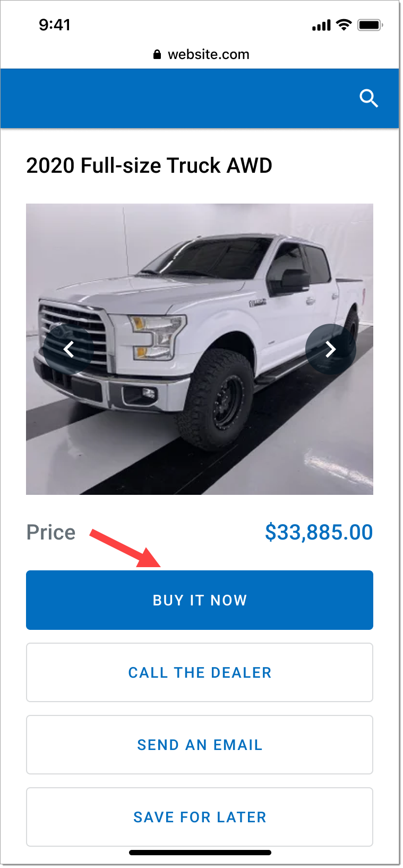
Task: Tap the padlock icon beside website.com
Action: coord(157,54)
